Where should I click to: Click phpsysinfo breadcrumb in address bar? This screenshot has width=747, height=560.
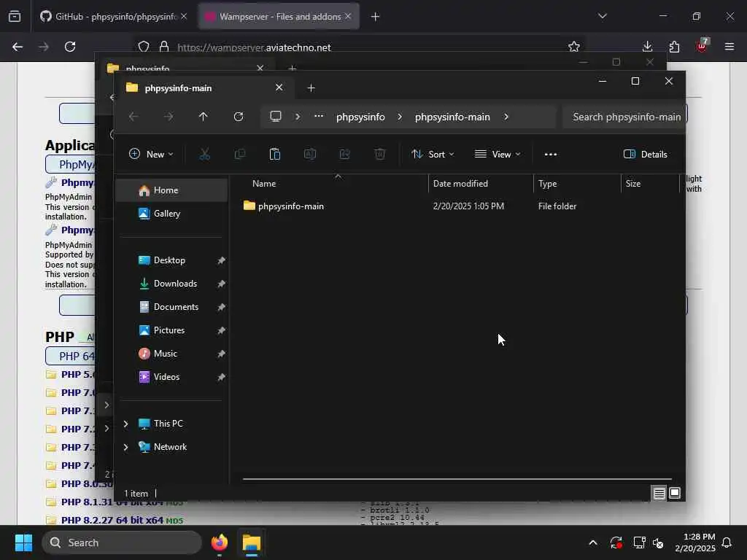360,117
